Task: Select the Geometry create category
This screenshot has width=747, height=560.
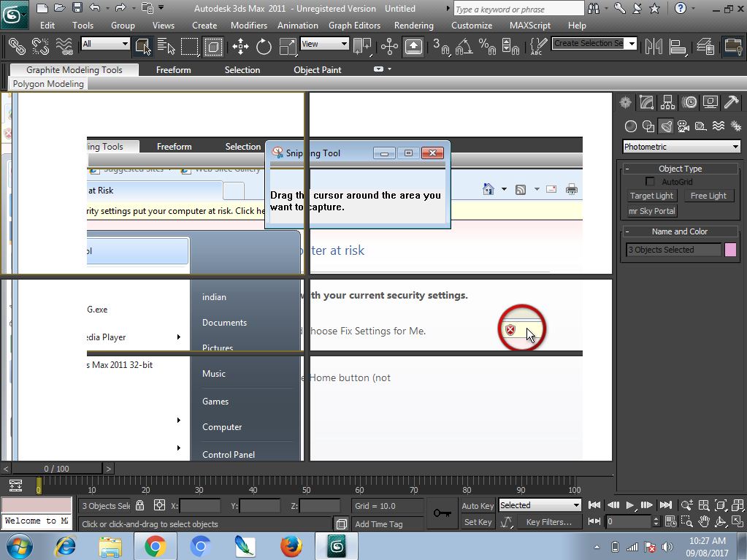Action: 631,126
